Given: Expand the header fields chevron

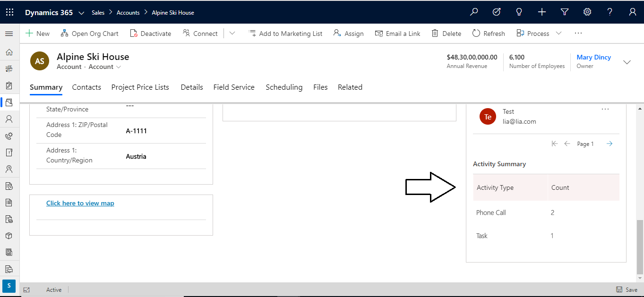Looking at the screenshot, I should 627,62.
